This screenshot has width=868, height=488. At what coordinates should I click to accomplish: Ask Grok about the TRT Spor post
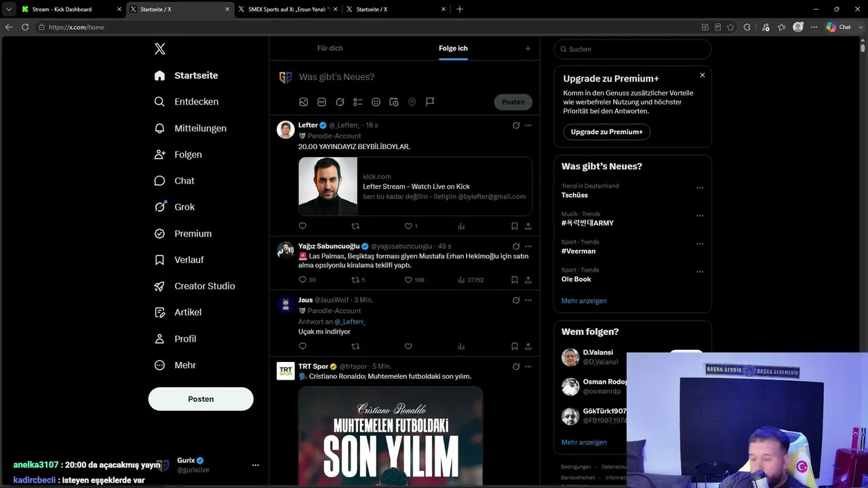(516, 367)
